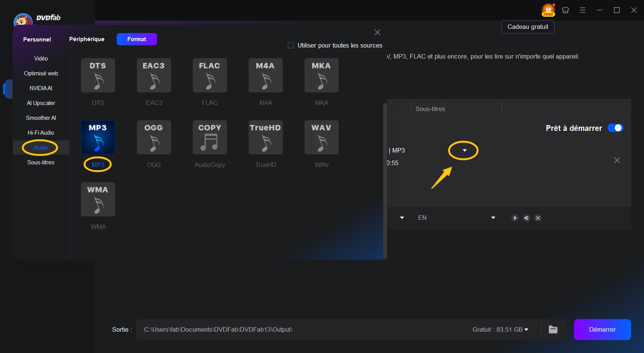644x353 pixels.
Task: Select the MP3 format icon
Action: pyautogui.click(x=98, y=137)
